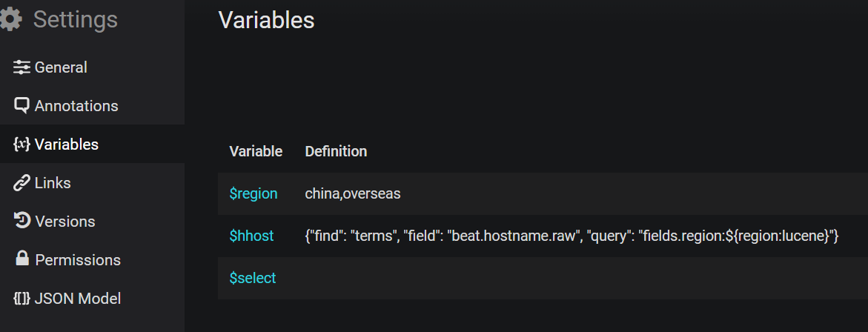This screenshot has height=332, width=868.
Task: Click the General sliders icon
Action: pos(21,67)
